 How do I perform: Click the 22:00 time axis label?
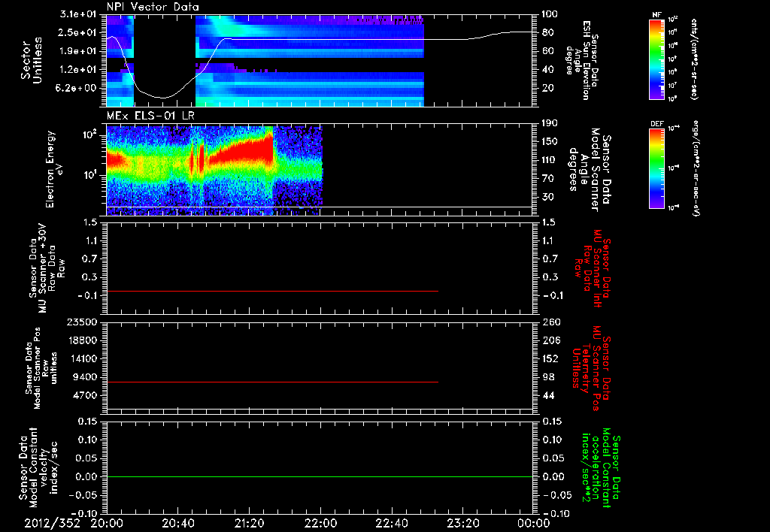click(320, 523)
